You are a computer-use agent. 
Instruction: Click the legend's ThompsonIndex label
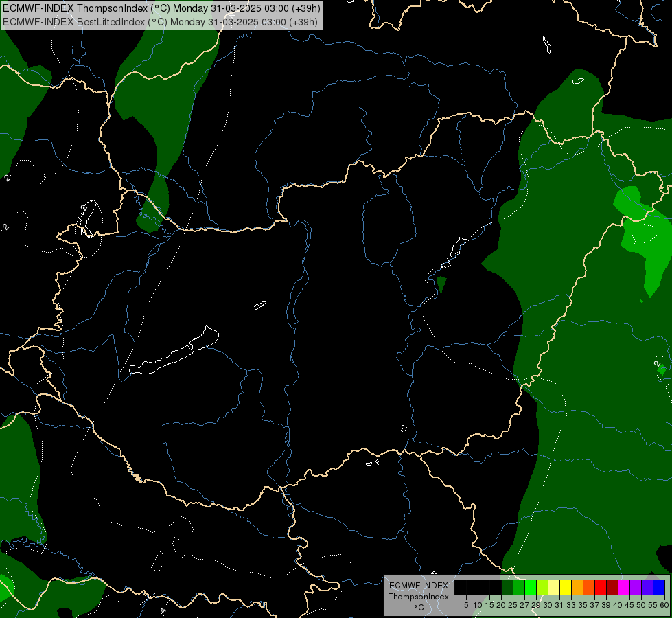(x=418, y=597)
